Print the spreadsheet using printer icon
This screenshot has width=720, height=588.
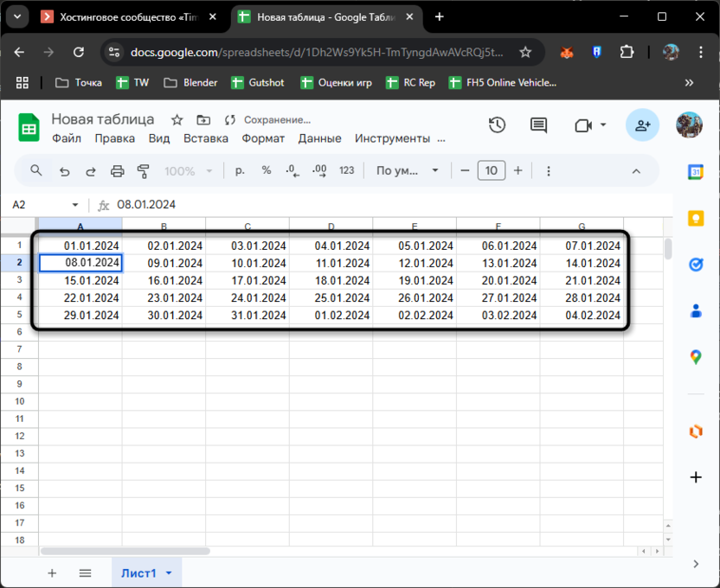[x=118, y=171]
